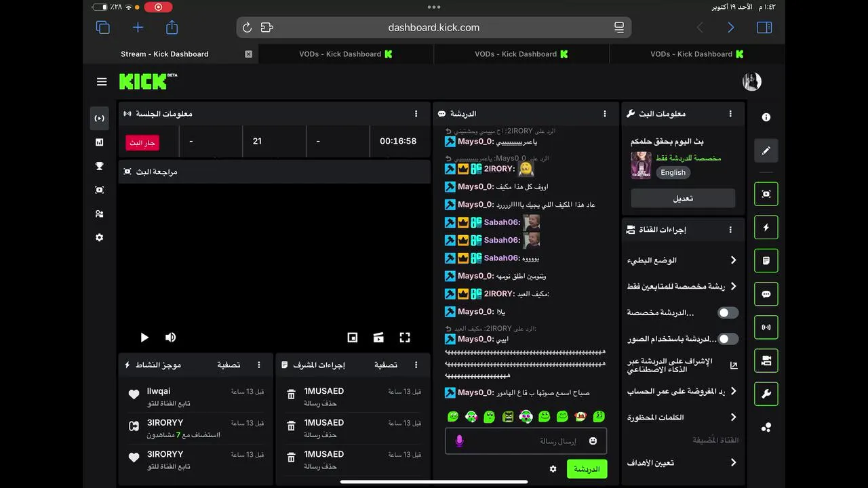
Task: Toggle الدردشة مخصصة switch
Action: 728,312
